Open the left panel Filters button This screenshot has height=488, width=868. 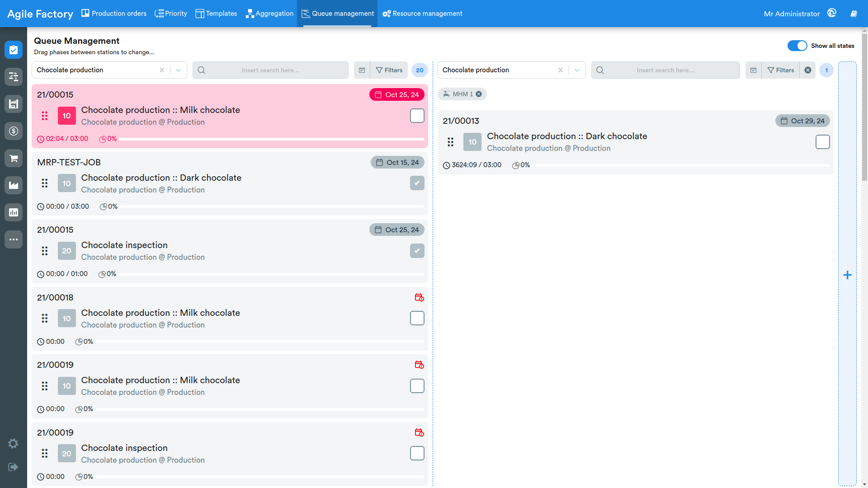(x=389, y=70)
